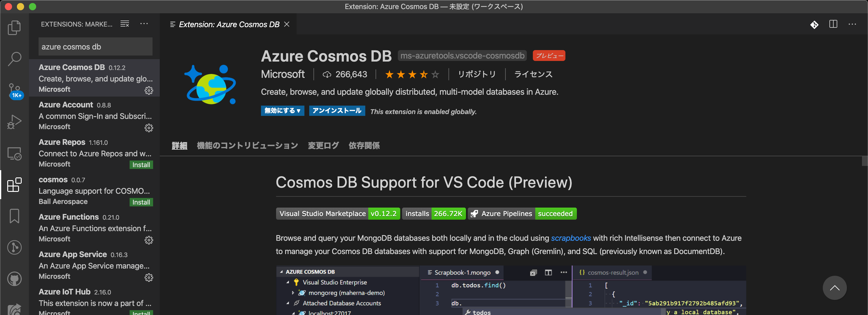868x315 pixels.
Task: Click the プレビュー preview badge
Action: coord(549,56)
